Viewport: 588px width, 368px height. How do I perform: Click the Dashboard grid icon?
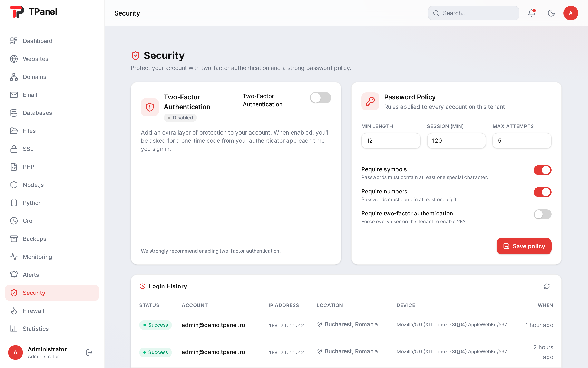(14, 41)
